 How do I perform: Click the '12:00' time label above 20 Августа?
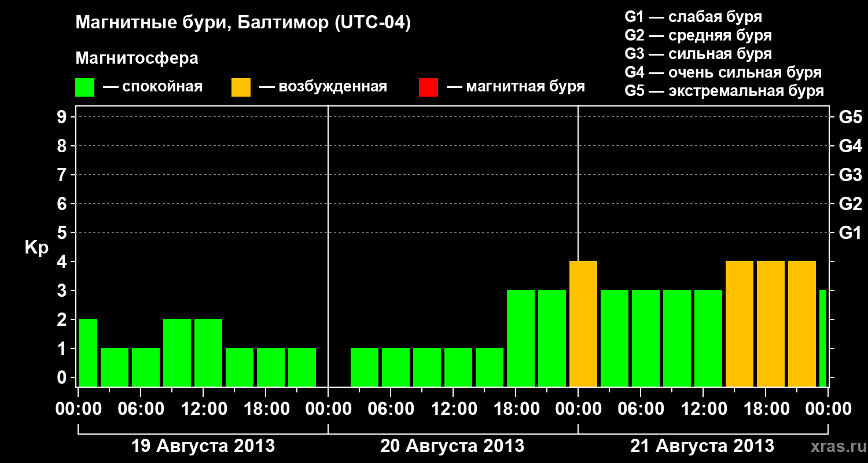pyautogui.click(x=453, y=409)
